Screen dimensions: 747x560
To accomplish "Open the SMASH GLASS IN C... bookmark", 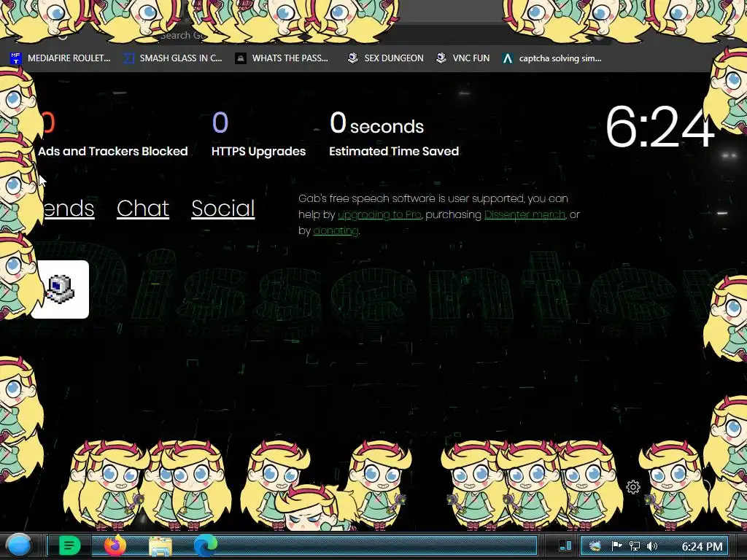I will [173, 58].
